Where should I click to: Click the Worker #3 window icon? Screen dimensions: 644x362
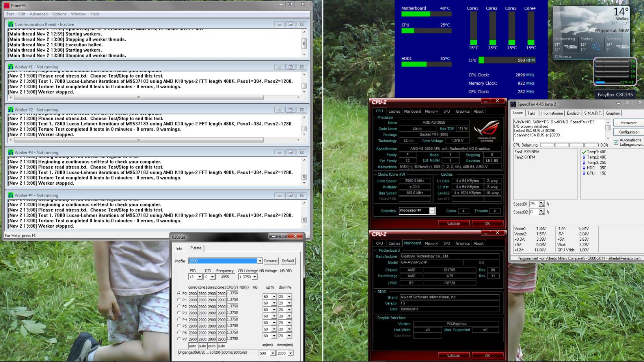[x=11, y=152]
